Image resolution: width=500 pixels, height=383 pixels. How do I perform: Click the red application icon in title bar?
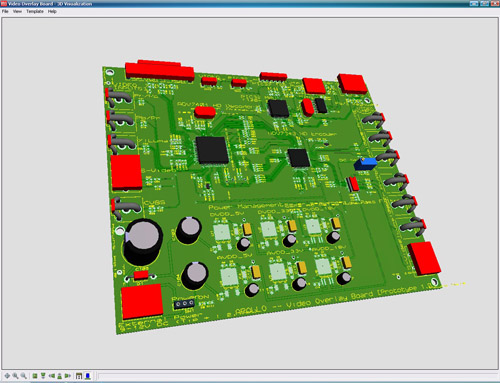click(4, 4)
